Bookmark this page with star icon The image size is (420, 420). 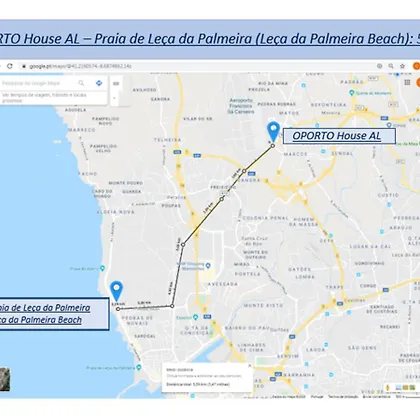pyautogui.click(x=402, y=66)
